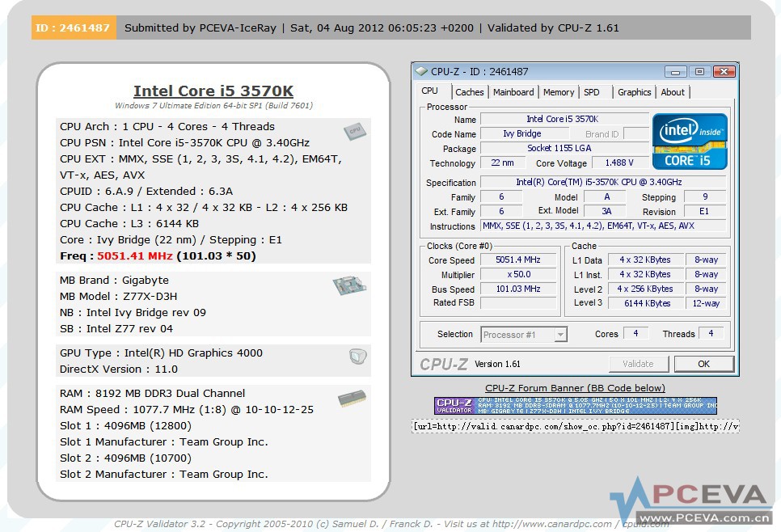
Task: Click the CPU-Z Forum Banner link
Action: [x=576, y=388]
